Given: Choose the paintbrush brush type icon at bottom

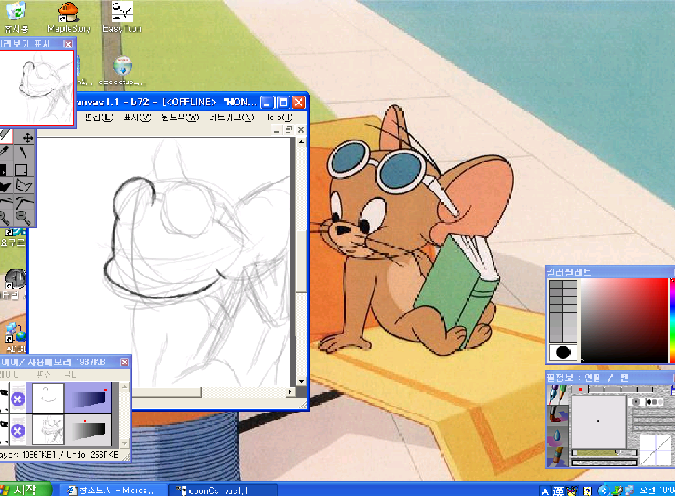Looking at the screenshot, I should click(x=557, y=456).
